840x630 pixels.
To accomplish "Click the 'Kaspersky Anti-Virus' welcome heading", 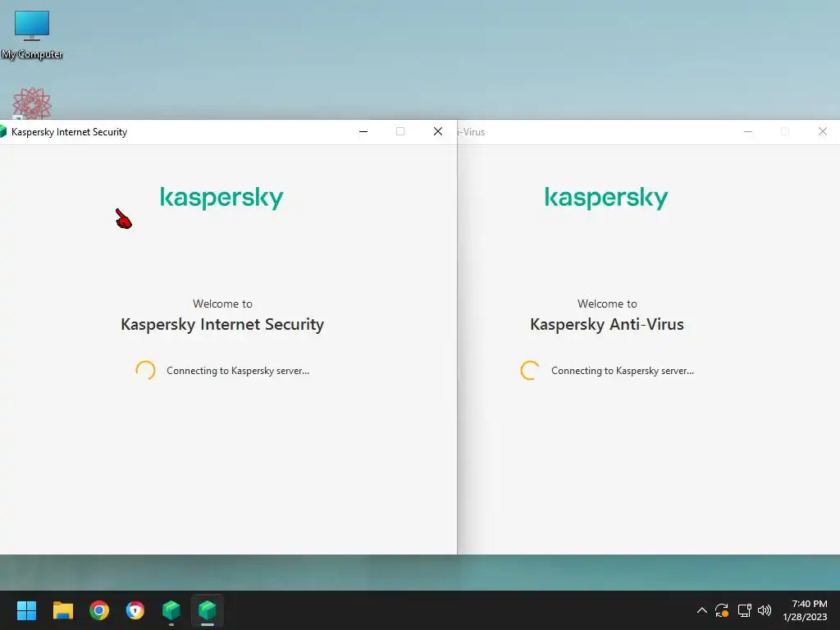I will point(607,325).
